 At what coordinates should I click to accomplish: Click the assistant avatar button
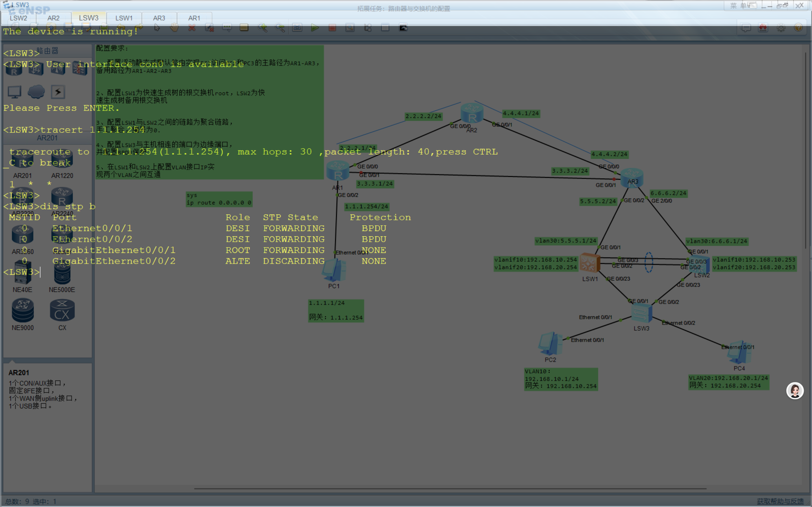click(x=795, y=391)
